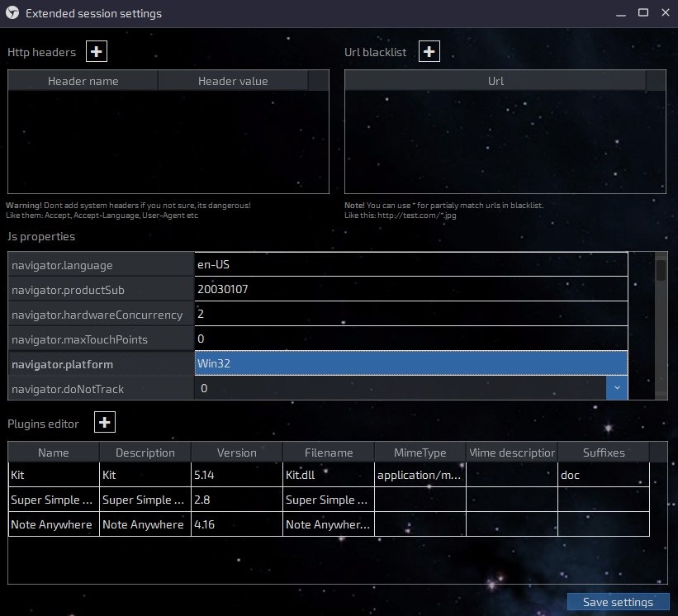678x616 pixels.
Task: Select the version 5.14 cell
Action: (237, 475)
